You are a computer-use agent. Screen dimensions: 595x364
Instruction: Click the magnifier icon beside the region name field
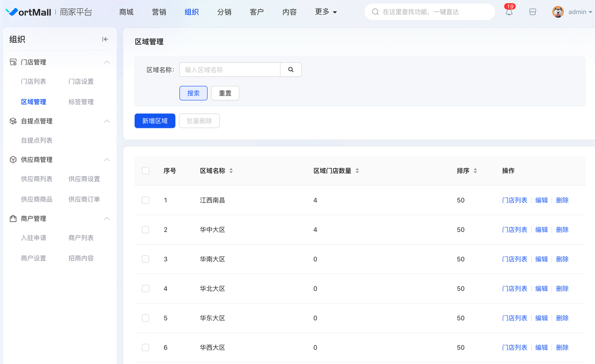tap(291, 70)
